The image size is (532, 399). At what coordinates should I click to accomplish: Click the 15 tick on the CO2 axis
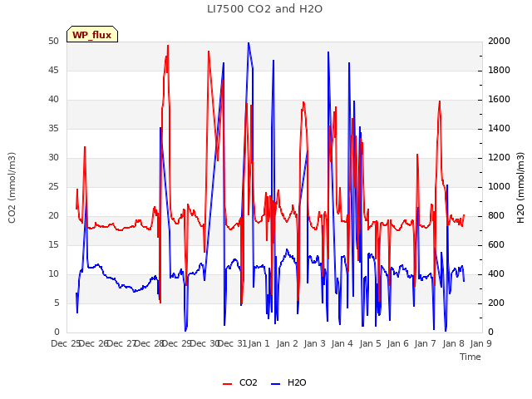point(53,244)
